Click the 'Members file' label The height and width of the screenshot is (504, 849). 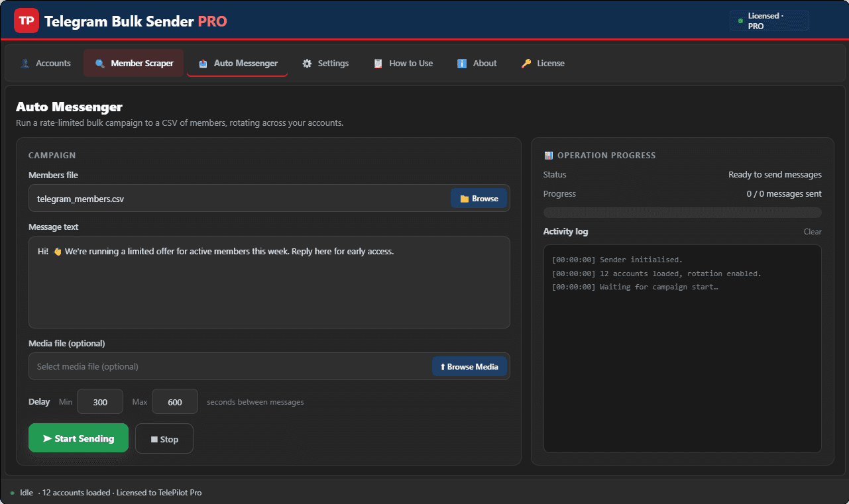(53, 175)
